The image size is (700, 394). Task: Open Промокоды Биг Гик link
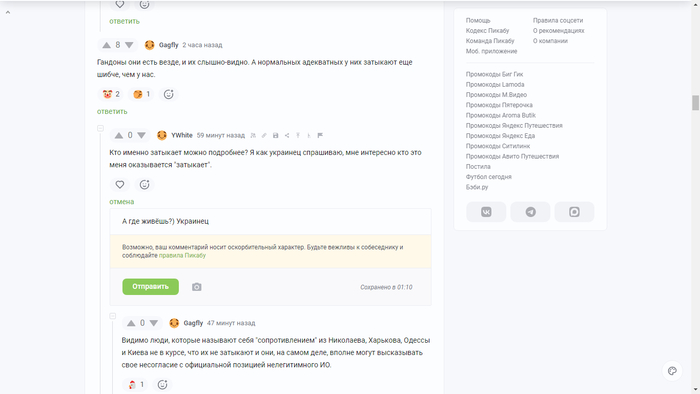coord(494,75)
